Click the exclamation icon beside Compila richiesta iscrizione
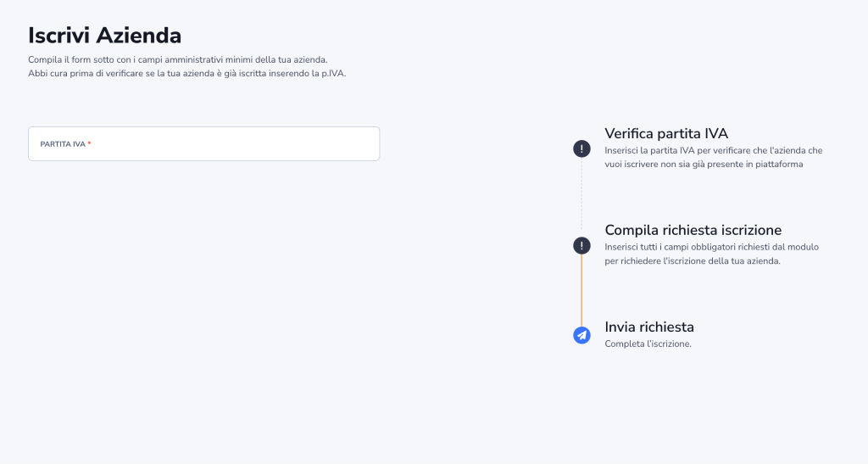The height and width of the screenshot is (464, 868). 581,246
